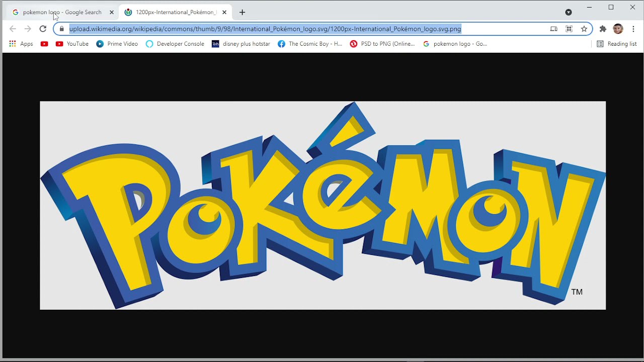This screenshot has height=362, width=644.
Task: Click the screen-and-box icon in address bar
Action: 553,29
